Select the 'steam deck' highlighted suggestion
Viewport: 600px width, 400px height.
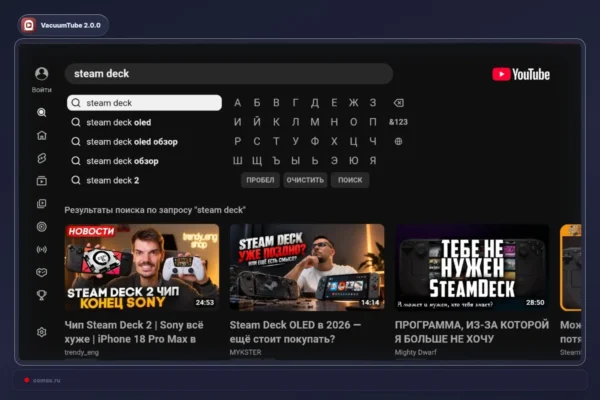(x=144, y=103)
